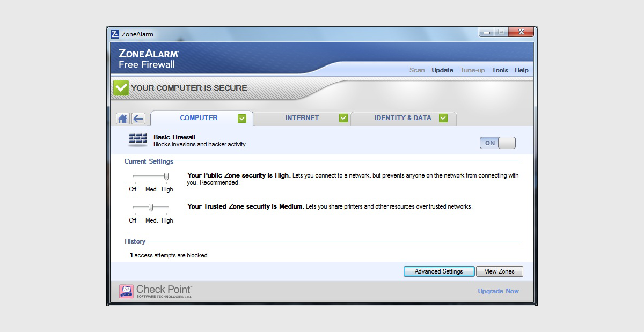Click the Check Point logo
Image resolution: width=644 pixels, height=332 pixels.
click(x=156, y=291)
